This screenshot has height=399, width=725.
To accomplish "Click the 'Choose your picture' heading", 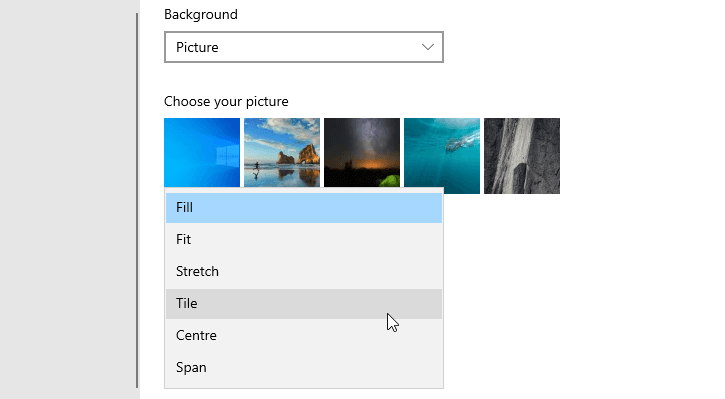I will [226, 102].
